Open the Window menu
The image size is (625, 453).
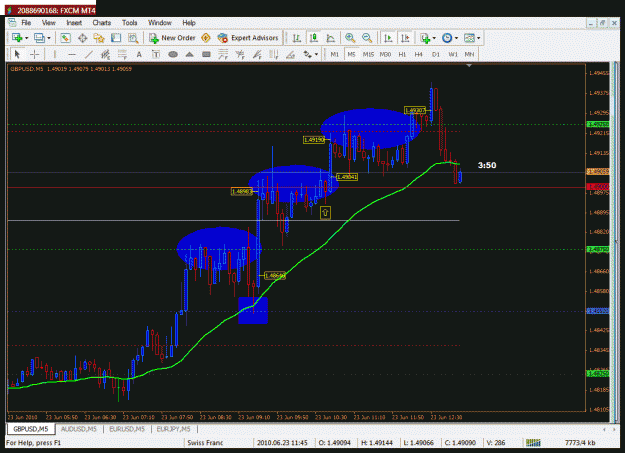[159, 23]
